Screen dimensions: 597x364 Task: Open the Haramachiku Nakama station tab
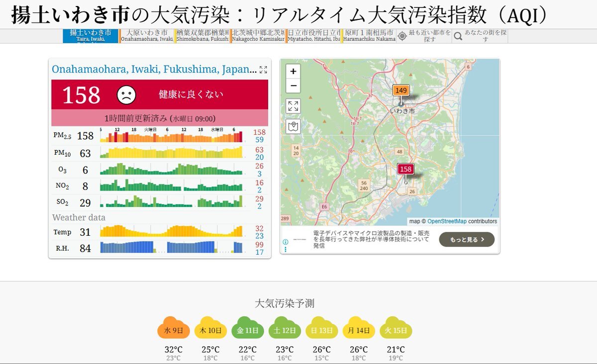369,36
